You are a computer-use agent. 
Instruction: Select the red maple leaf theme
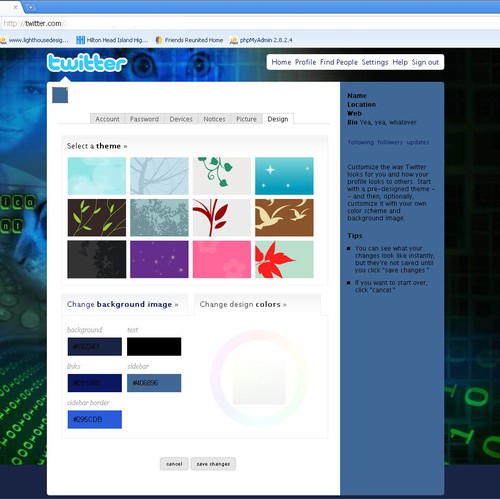[x=284, y=259]
